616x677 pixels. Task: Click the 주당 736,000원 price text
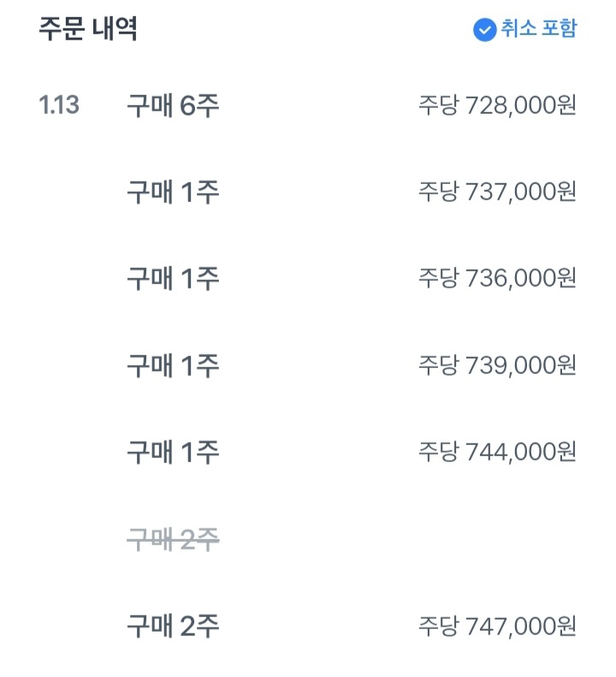[x=497, y=278]
